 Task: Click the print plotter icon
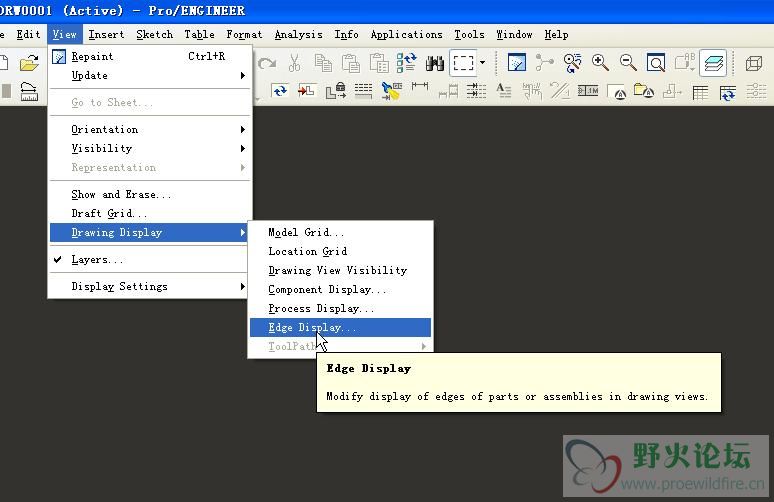(29, 92)
